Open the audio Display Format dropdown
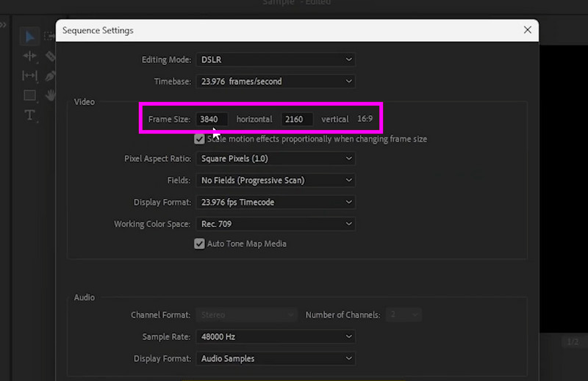The image size is (588, 381). [276, 358]
